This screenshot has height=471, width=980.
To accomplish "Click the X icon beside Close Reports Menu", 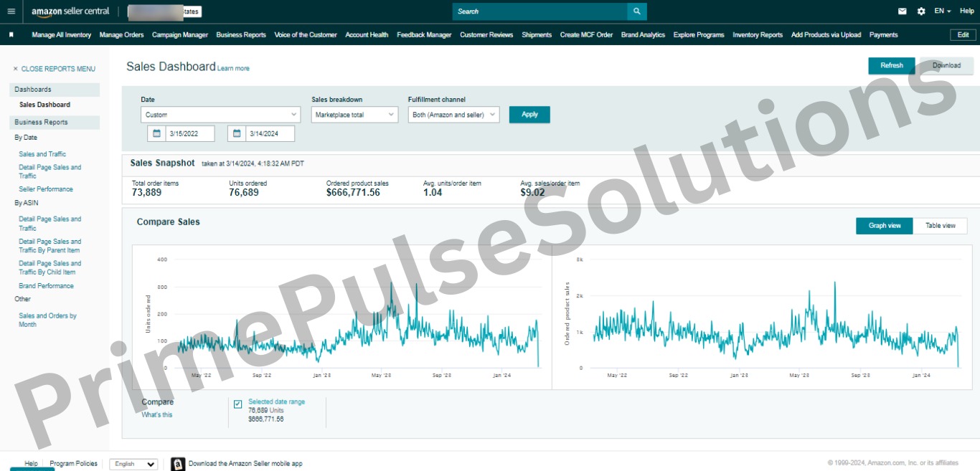I will click(16, 69).
